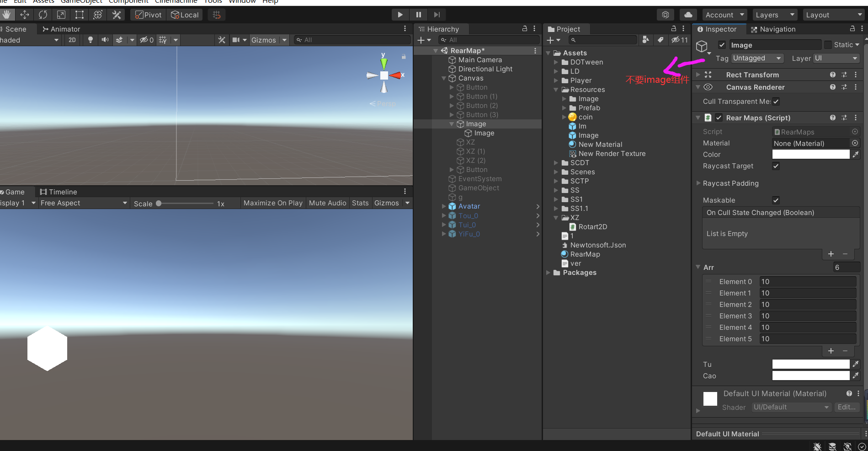Click the shader Edit... button
868x451 pixels.
[847, 407]
